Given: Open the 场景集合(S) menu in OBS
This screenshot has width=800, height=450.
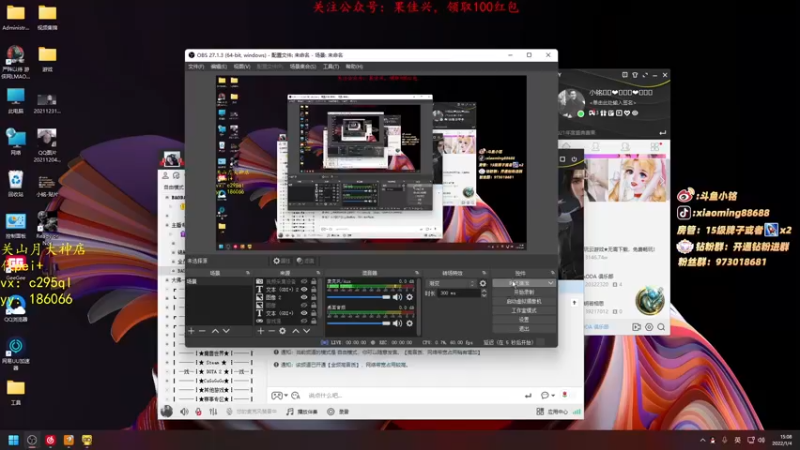Looking at the screenshot, I should [303, 67].
